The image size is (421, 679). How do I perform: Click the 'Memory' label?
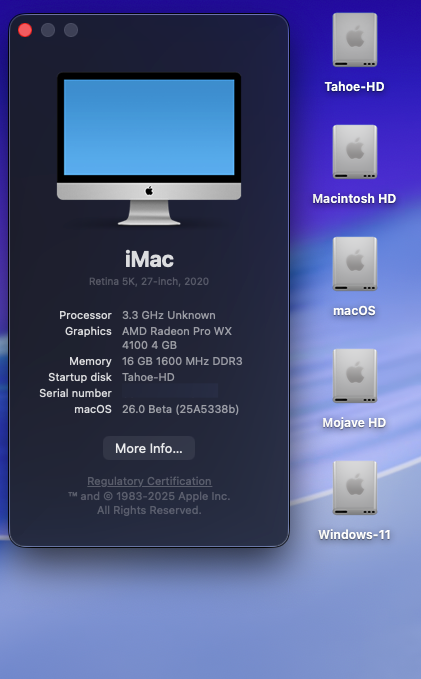[91, 361]
